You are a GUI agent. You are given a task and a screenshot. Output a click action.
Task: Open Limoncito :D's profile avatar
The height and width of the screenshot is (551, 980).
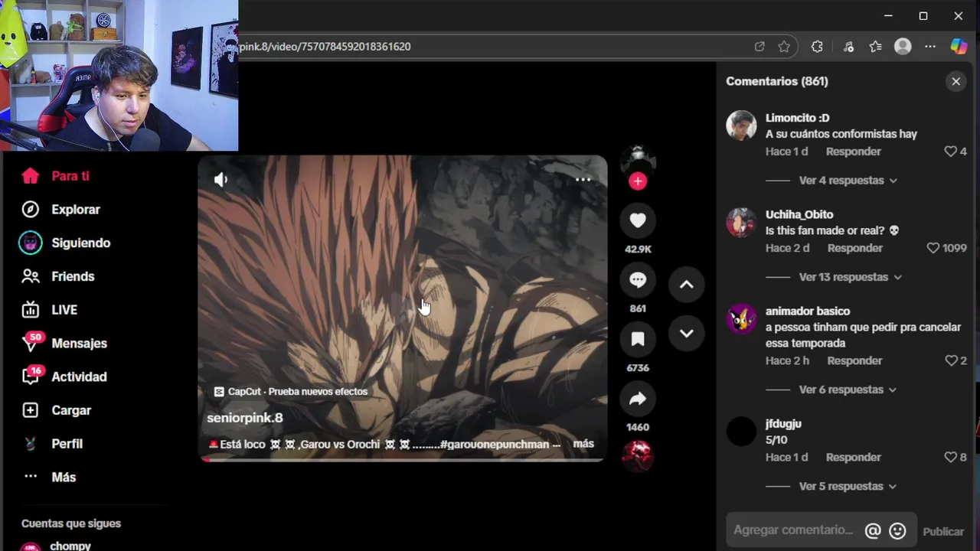click(x=741, y=126)
